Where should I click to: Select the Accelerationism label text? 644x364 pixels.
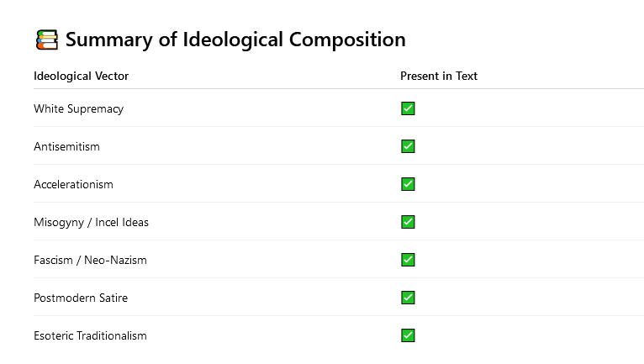(73, 184)
